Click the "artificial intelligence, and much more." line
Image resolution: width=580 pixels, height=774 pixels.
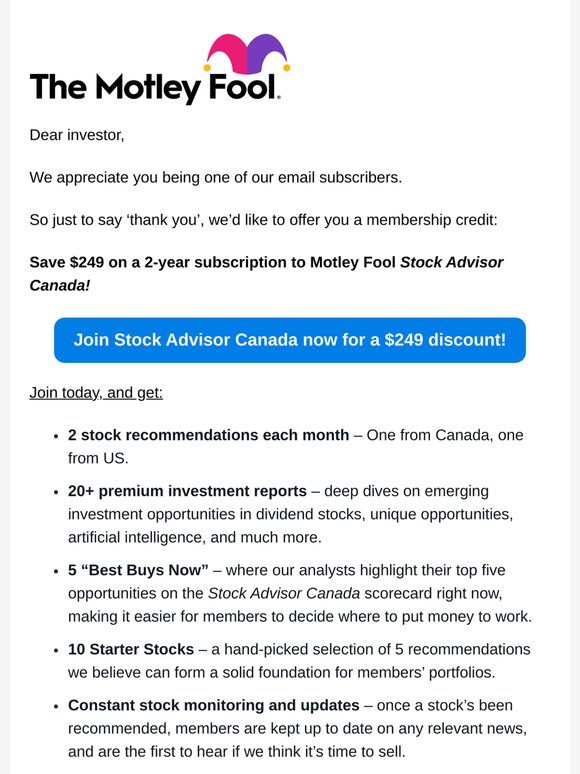pos(195,537)
